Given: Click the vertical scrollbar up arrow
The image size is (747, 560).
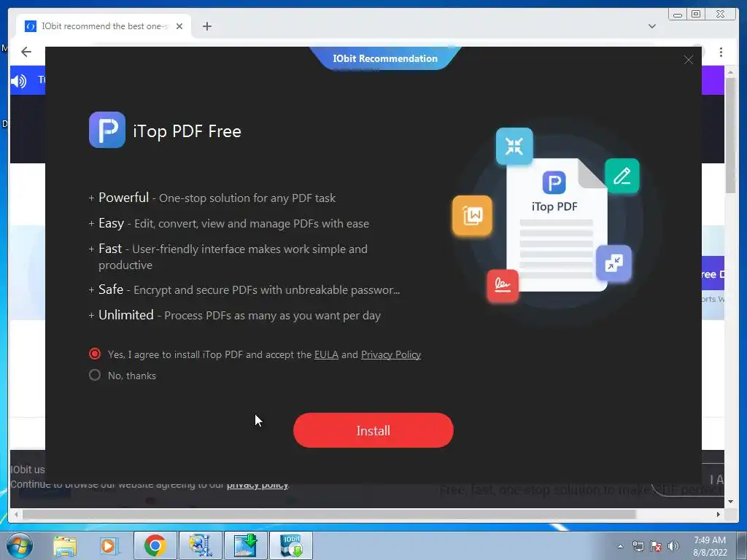Looking at the screenshot, I should pyautogui.click(x=729, y=72).
